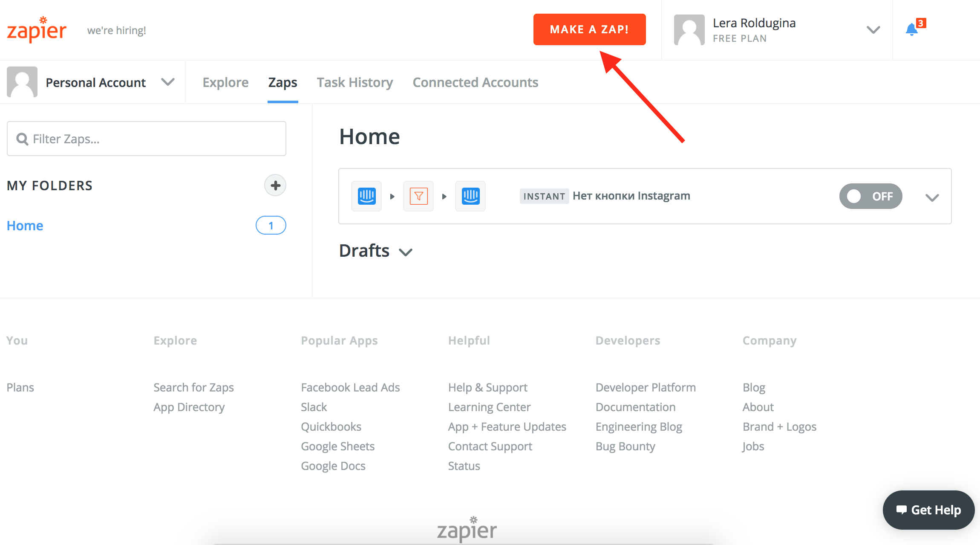Screen dimensions: 980x545
Task: Click the Quickbooks link
Action: tap(331, 426)
